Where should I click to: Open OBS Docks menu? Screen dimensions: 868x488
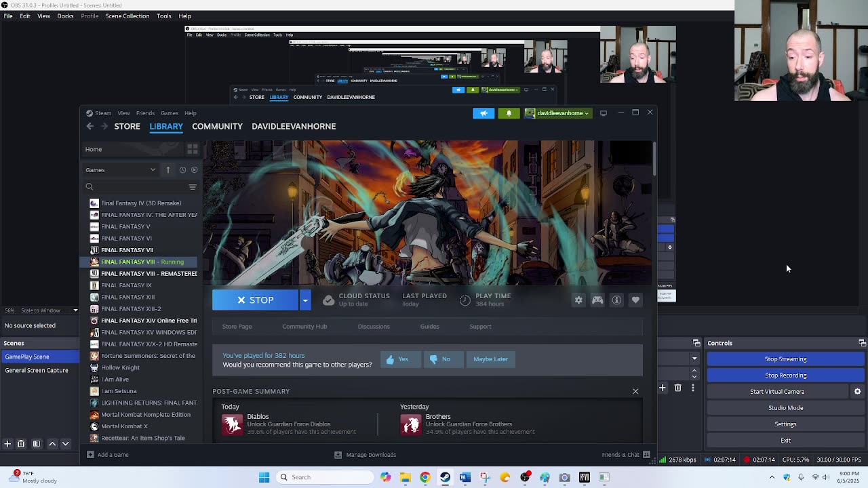(x=65, y=16)
